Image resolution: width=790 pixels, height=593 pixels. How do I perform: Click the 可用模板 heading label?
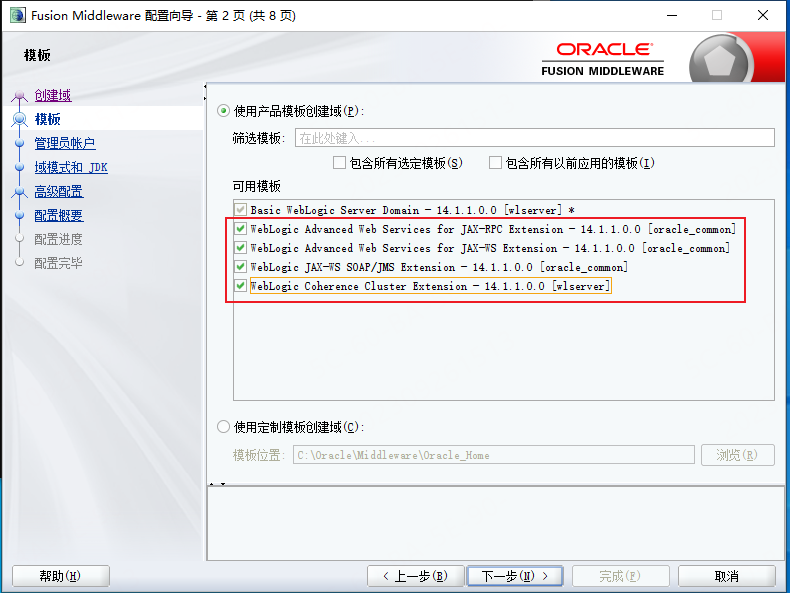256,186
